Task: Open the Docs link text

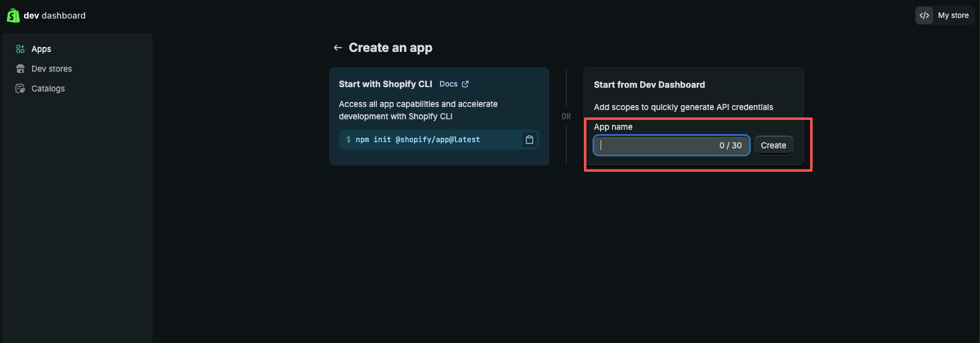Action: coord(449,84)
